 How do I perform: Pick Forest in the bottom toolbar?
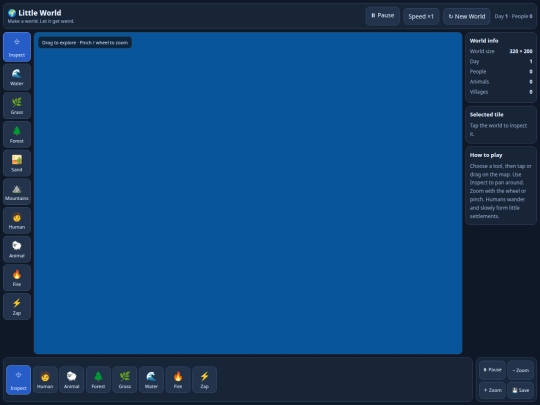point(98,380)
